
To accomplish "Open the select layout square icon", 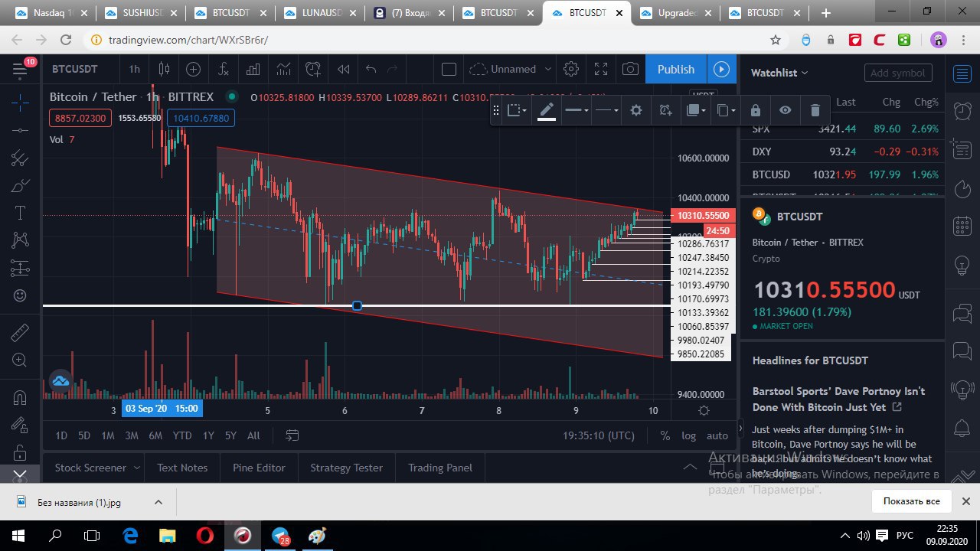I will (x=449, y=69).
